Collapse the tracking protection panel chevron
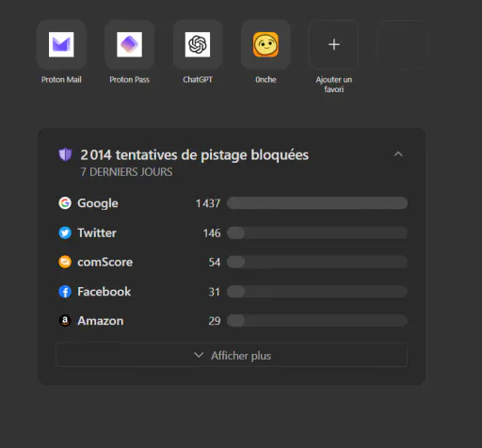This screenshot has height=448, width=482. (x=398, y=154)
